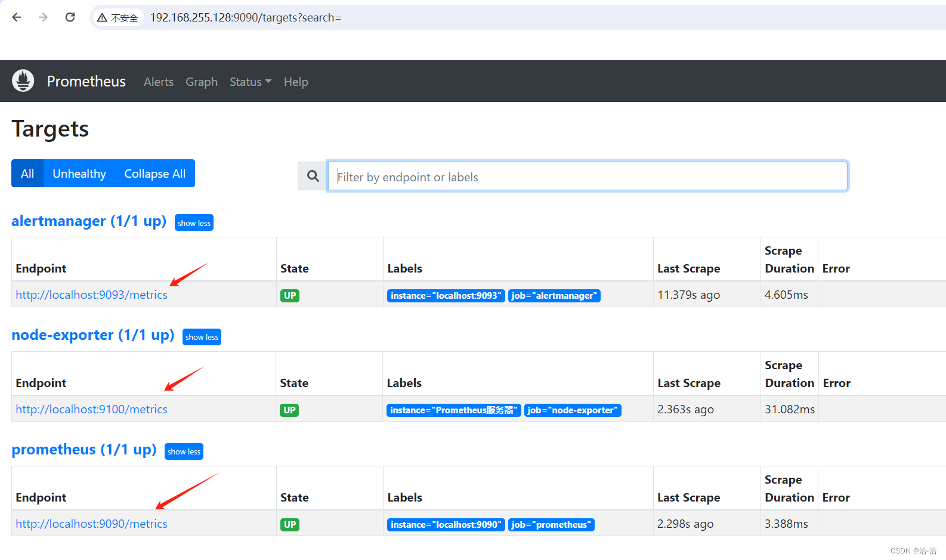946x560 pixels.
Task: Collapse node-exporter with show less
Action: (x=202, y=337)
